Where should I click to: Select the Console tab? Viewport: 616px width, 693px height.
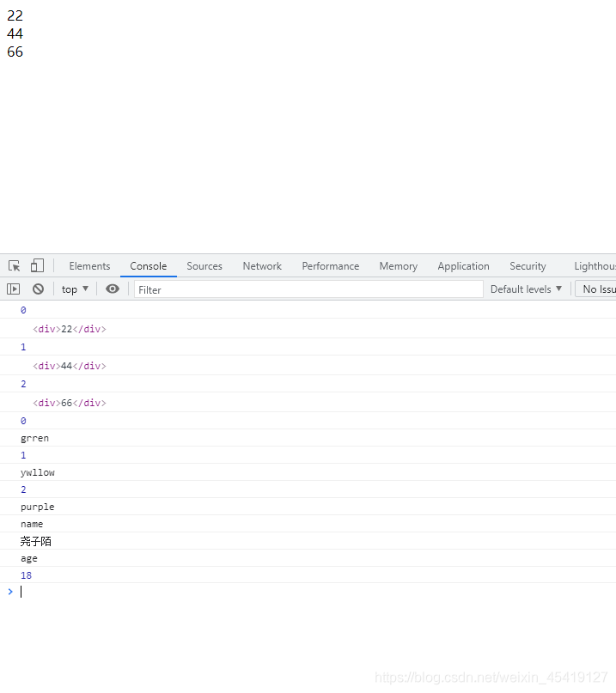[148, 266]
